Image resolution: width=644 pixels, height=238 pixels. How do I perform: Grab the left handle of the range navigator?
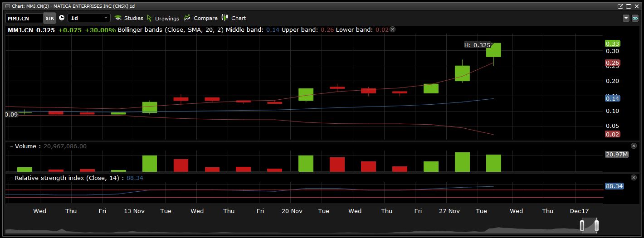(x=582, y=225)
